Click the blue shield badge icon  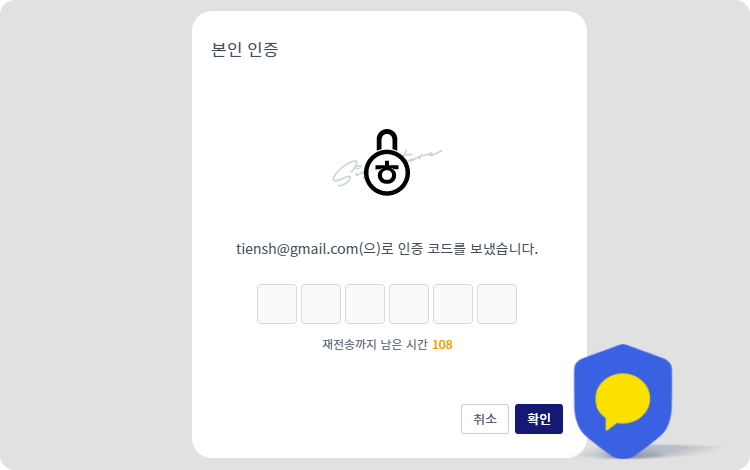[x=623, y=401]
